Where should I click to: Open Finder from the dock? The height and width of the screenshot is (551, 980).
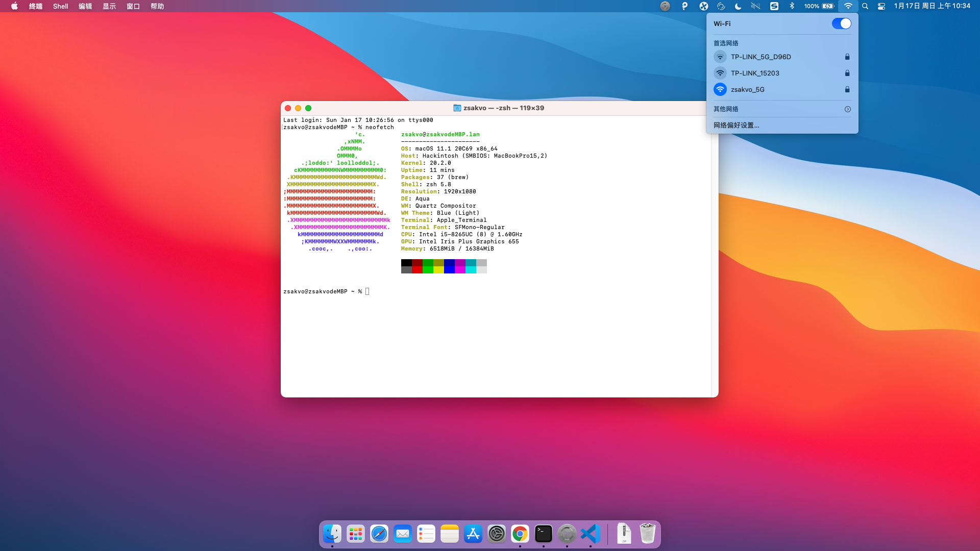point(332,534)
